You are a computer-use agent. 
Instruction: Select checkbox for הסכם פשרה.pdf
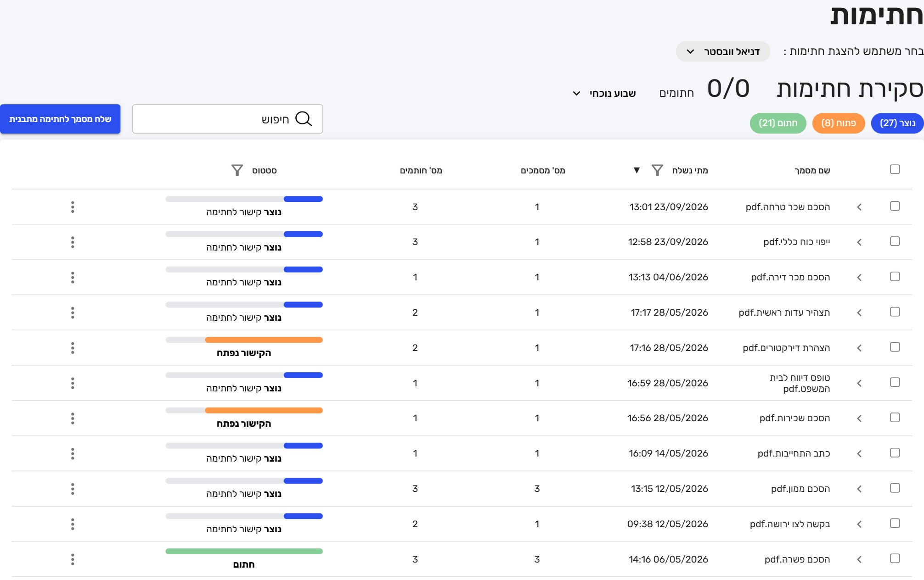click(895, 558)
